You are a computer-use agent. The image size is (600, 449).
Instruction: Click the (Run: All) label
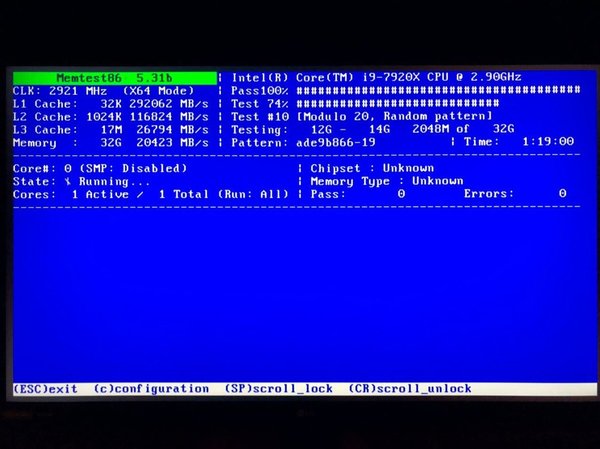(253, 194)
